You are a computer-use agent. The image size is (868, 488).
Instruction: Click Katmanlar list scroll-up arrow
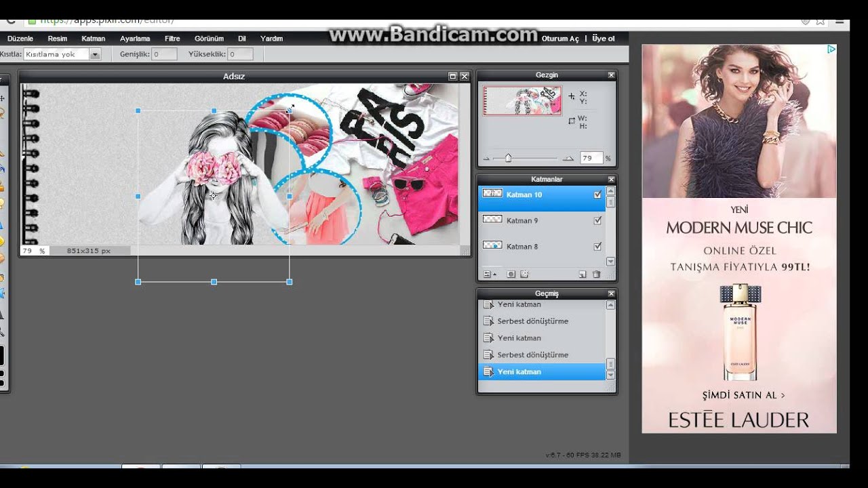point(610,192)
